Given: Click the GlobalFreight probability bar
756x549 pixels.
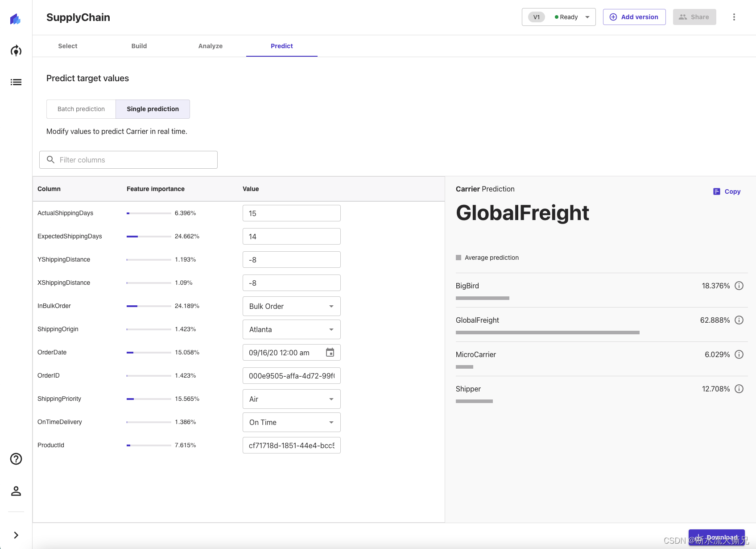Looking at the screenshot, I should point(548,333).
